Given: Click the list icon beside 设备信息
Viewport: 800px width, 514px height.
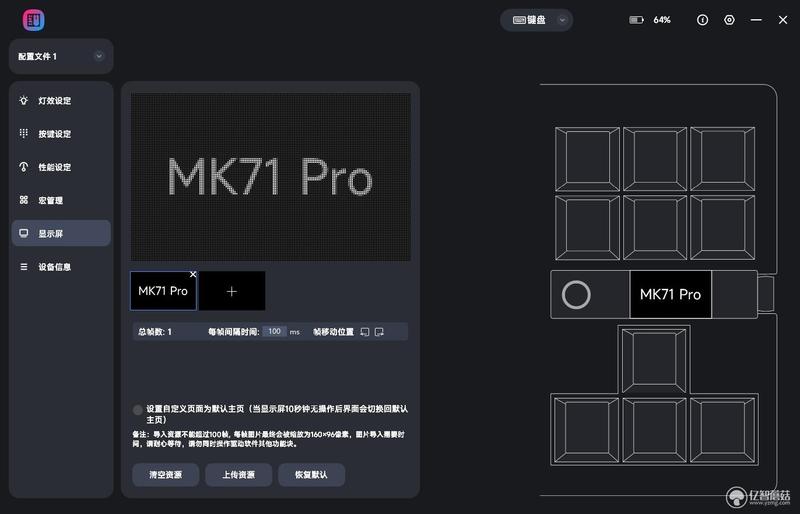Looking at the screenshot, I should coord(23,266).
